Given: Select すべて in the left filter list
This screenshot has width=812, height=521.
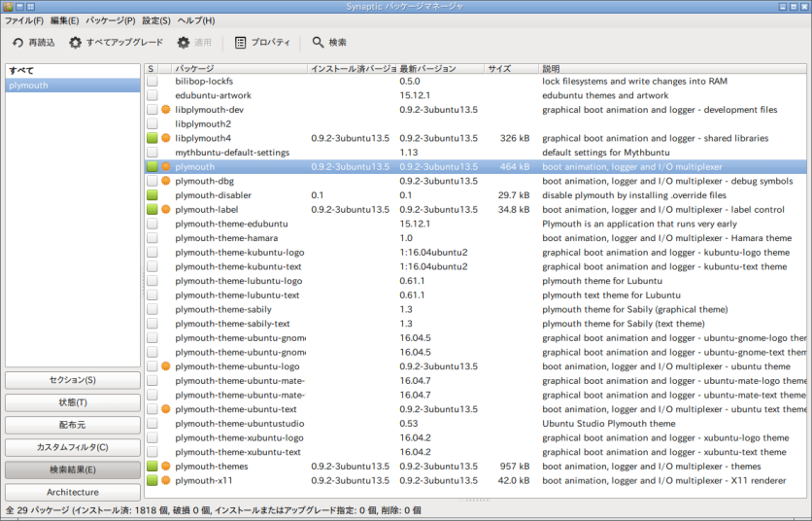Looking at the screenshot, I should pos(73,71).
